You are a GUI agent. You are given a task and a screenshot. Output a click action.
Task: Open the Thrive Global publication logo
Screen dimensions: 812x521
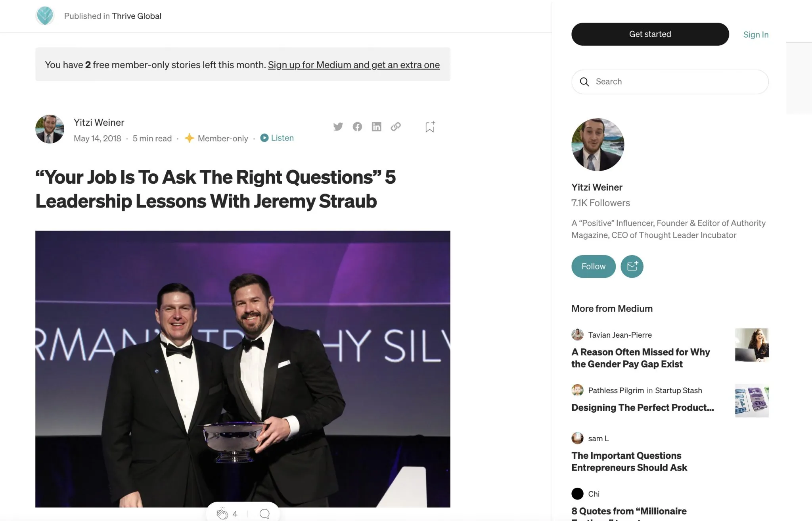45,16
